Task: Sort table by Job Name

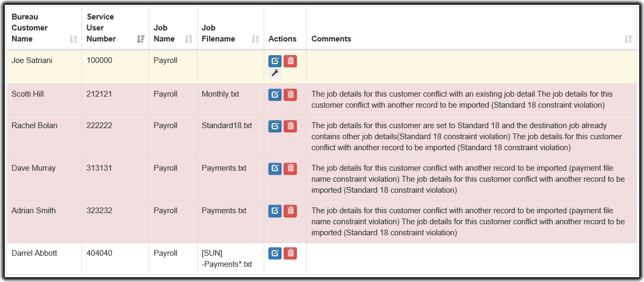Action: [189, 39]
